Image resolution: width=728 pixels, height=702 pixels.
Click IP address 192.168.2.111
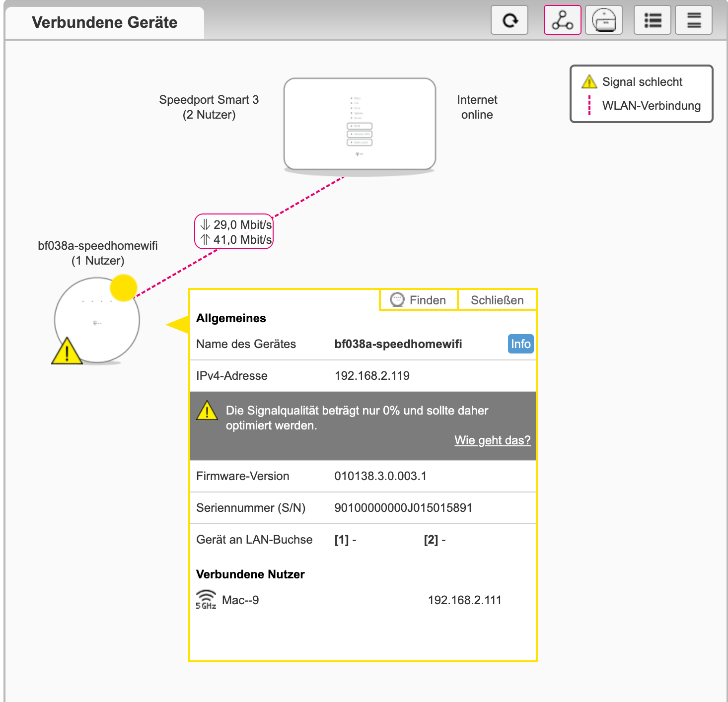point(465,600)
